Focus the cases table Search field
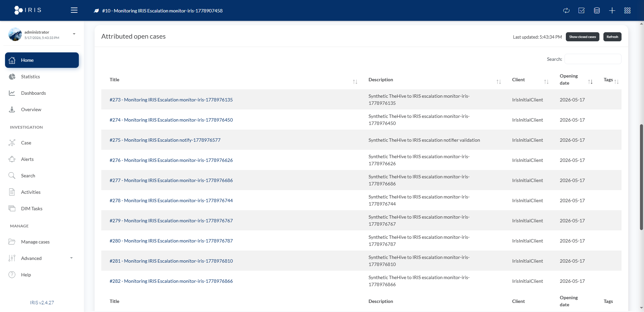The width and height of the screenshot is (644, 312). [593, 59]
